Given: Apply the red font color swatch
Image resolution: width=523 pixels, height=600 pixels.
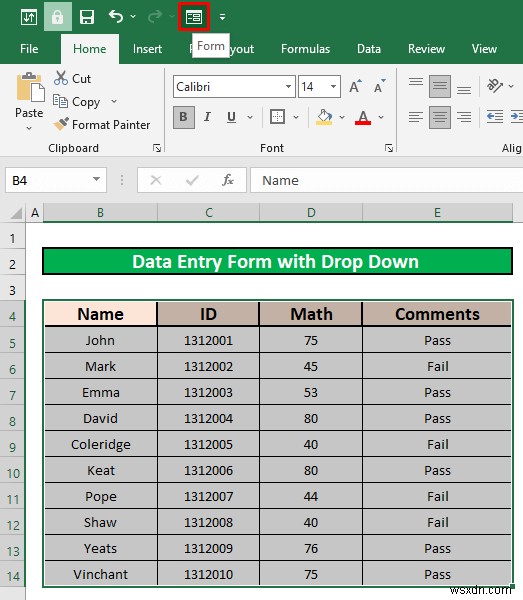Looking at the screenshot, I should click(x=363, y=117).
